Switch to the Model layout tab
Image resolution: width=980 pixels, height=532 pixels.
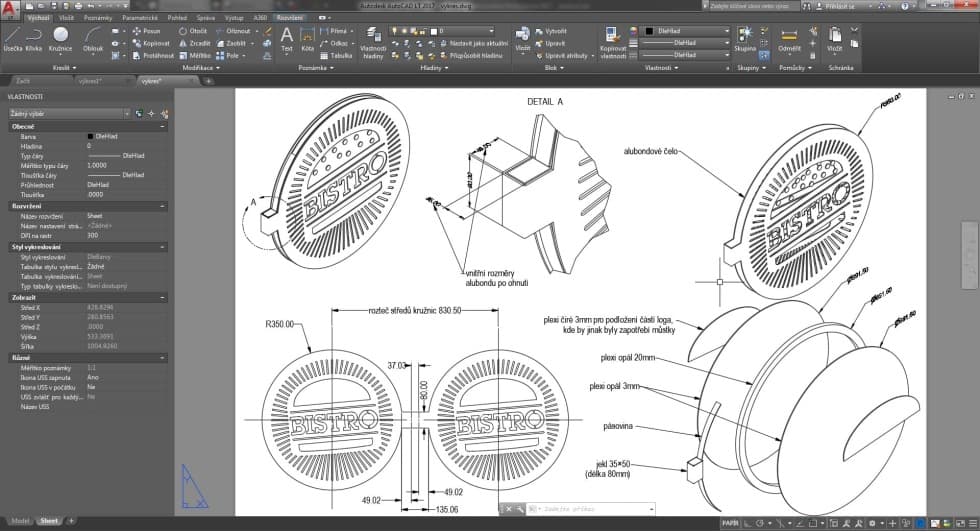click(x=20, y=521)
